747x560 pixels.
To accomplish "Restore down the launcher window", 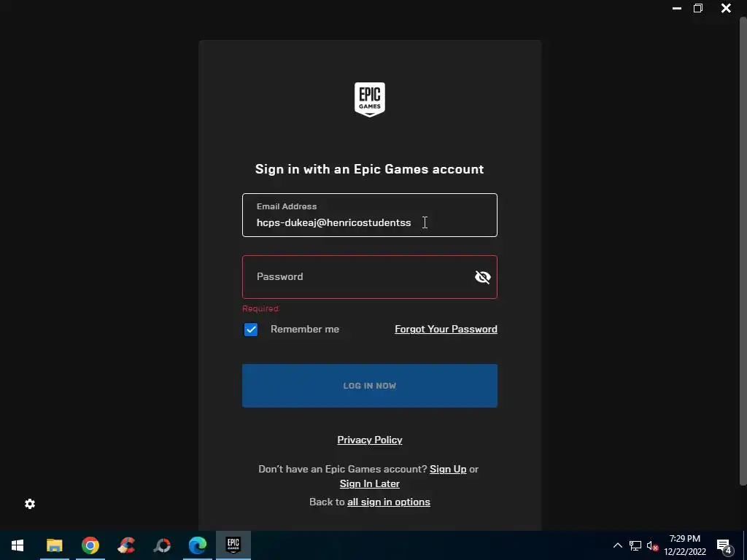I will pyautogui.click(x=698, y=8).
